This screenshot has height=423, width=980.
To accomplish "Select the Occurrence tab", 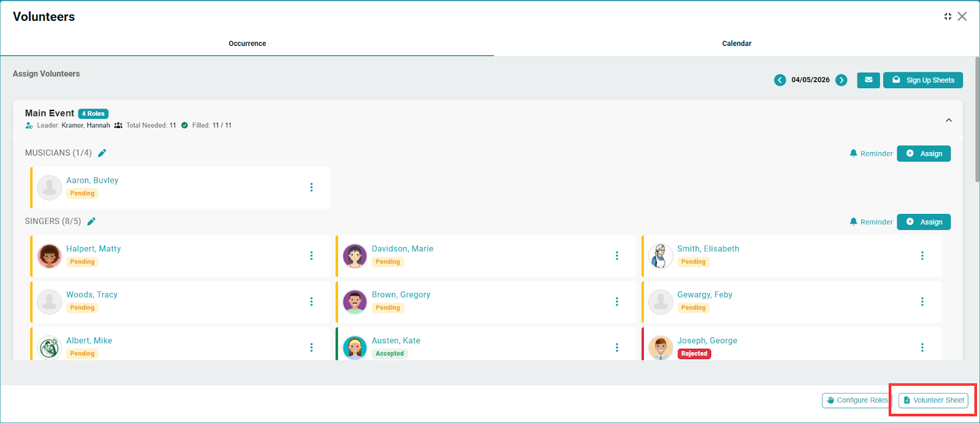I will [x=247, y=44].
